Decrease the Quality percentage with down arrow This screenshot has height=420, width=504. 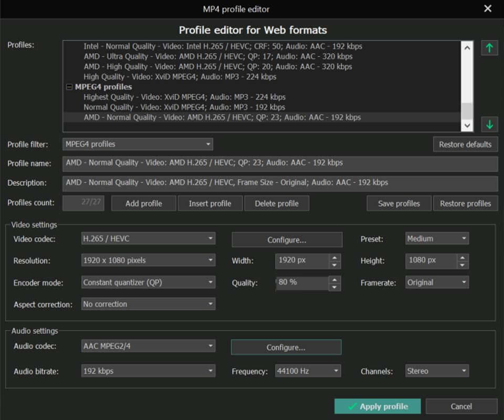pyautogui.click(x=334, y=287)
